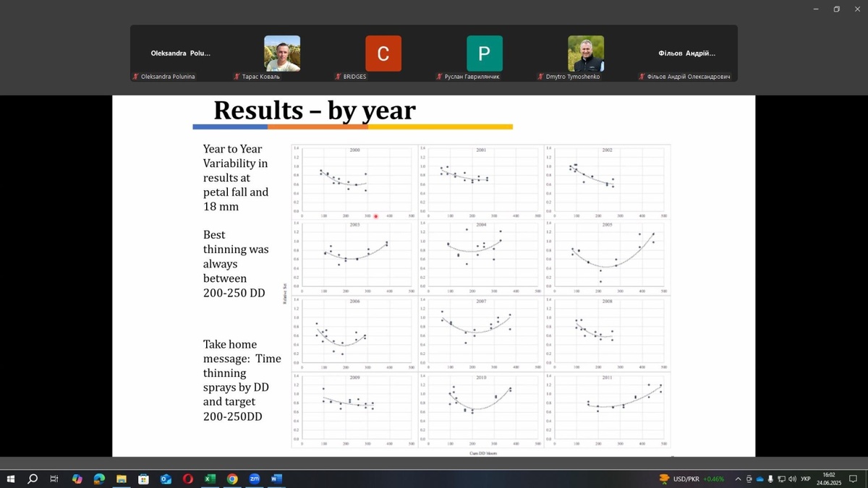
Task: Open Microsoft Store taskbar icon
Action: pyautogui.click(x=143, y=479)
